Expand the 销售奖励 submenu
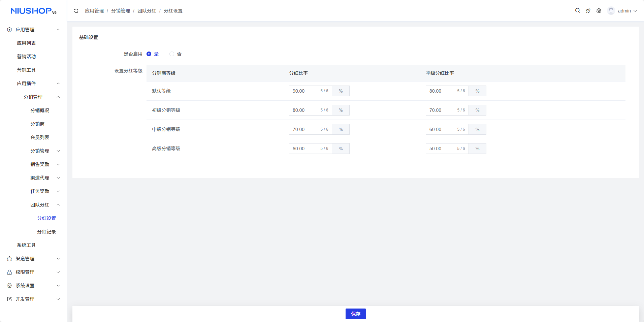This screenshot has width=644, height=322. point(58,164)
